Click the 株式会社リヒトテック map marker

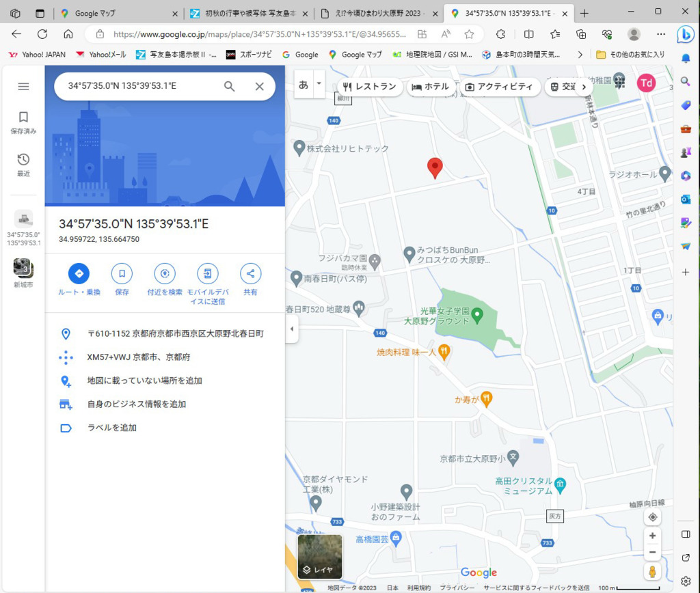coord(299,148)
